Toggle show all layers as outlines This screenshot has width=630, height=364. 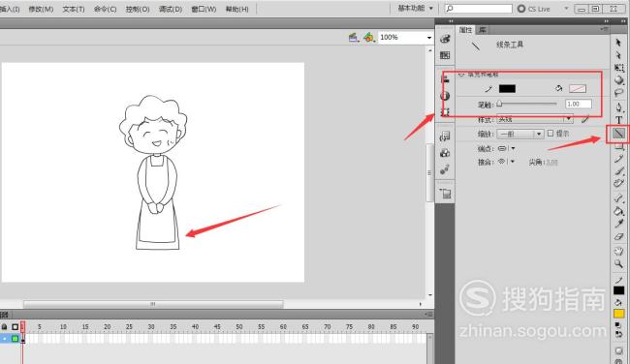tap(16, 326)
